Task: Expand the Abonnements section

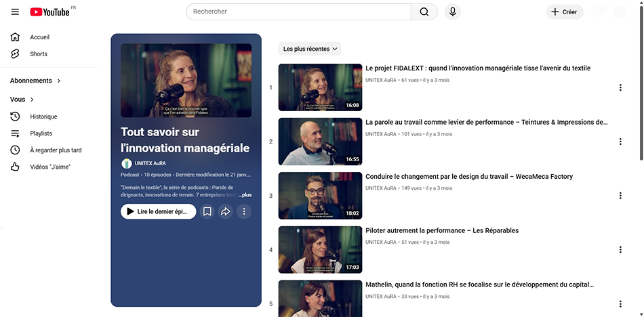Action: pyautogui.click(x=35, y=81)
